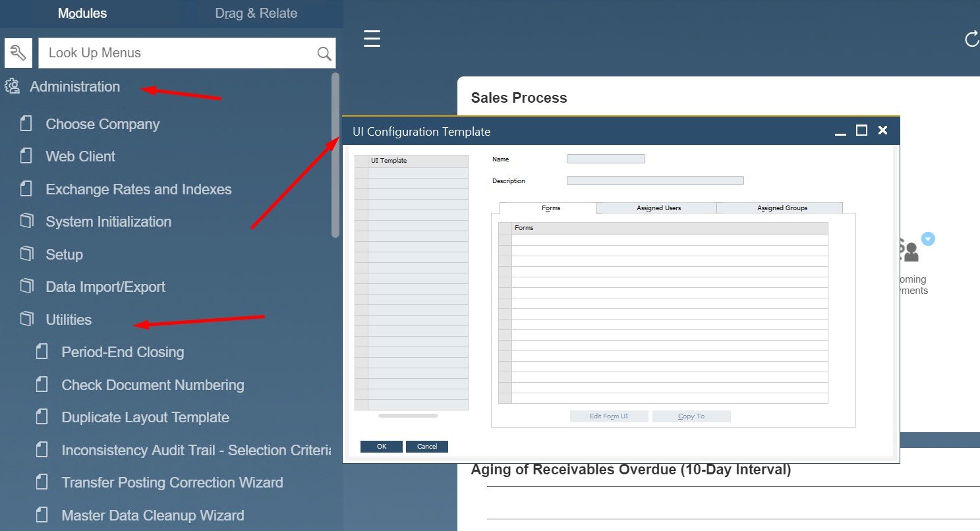Collapse the Utilities submenu
This screenshot has width=980, height=531.
(x=68, y=320)
